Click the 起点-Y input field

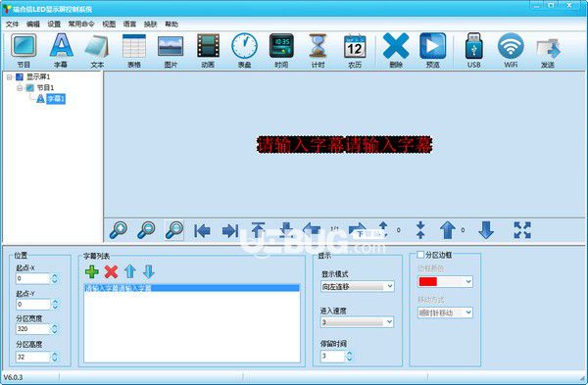(33, 304)
